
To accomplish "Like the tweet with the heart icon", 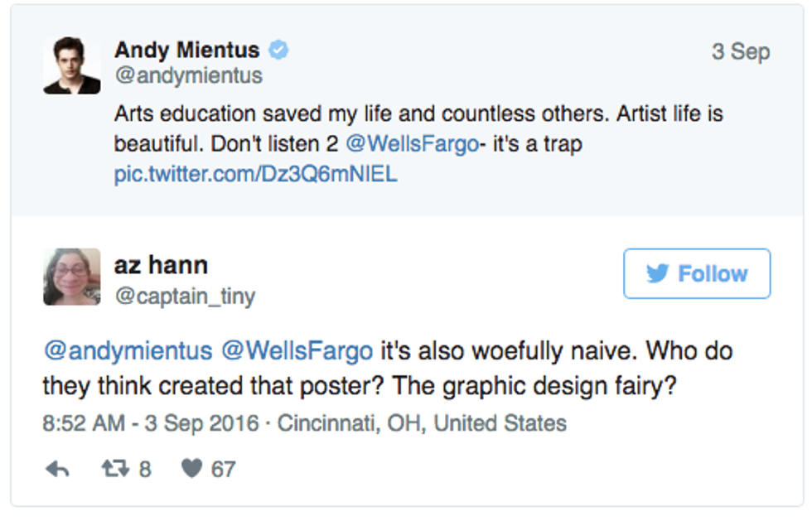I will coord(191,470).
